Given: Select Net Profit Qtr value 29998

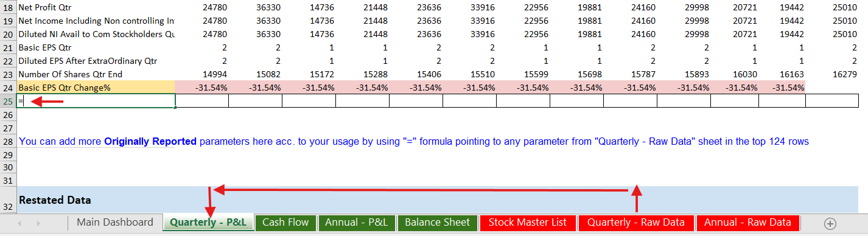Looking at the screenshot, I should point(684,9).
